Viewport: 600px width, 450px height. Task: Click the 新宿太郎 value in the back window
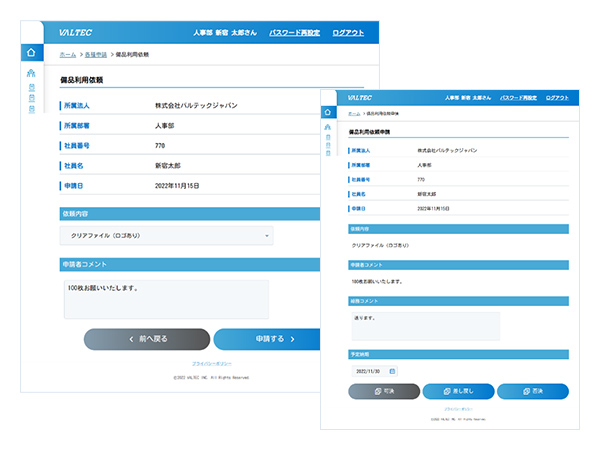point(168,166)
